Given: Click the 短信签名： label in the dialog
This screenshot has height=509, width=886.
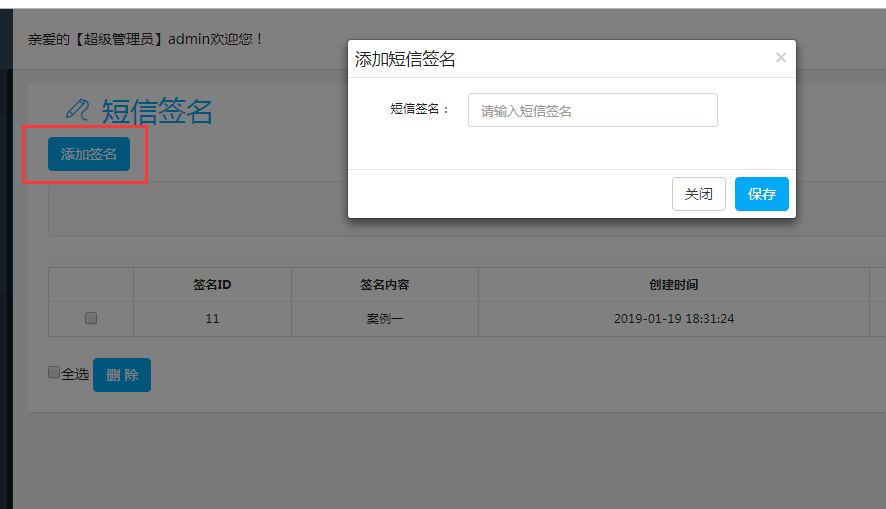Looking at the screenshot, I should (420, 109).
